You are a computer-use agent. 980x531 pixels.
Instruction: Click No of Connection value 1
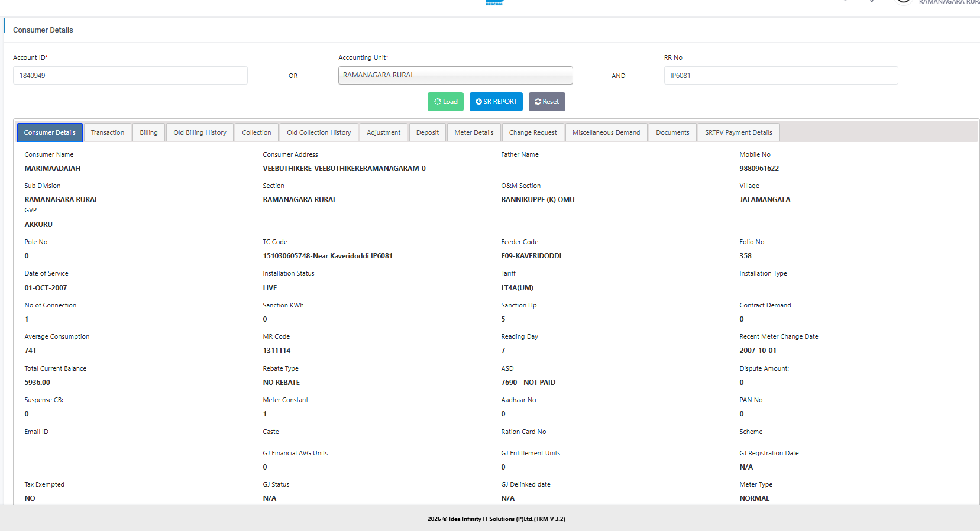coord(27,319)
